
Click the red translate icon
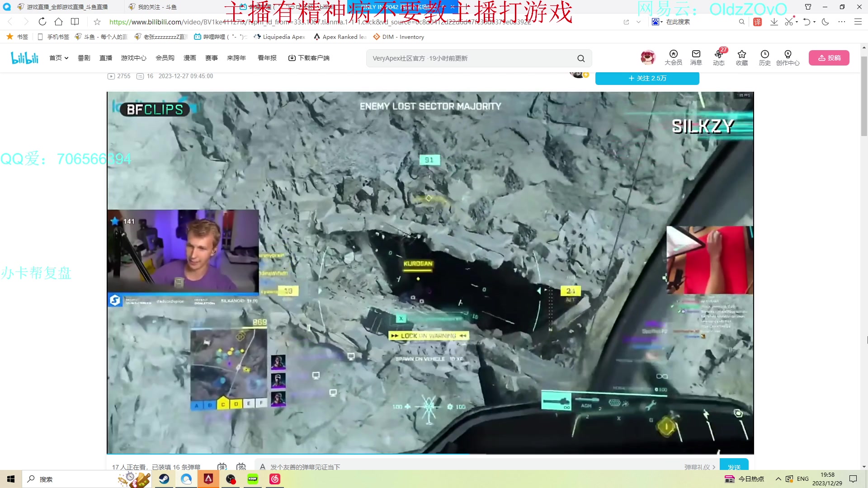click(757, 22)
